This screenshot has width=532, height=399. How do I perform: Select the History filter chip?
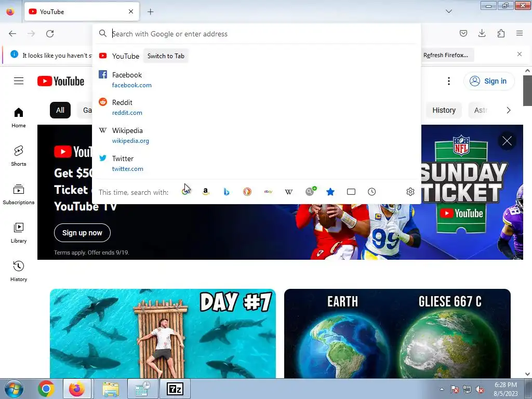click(x=444, y=110)
